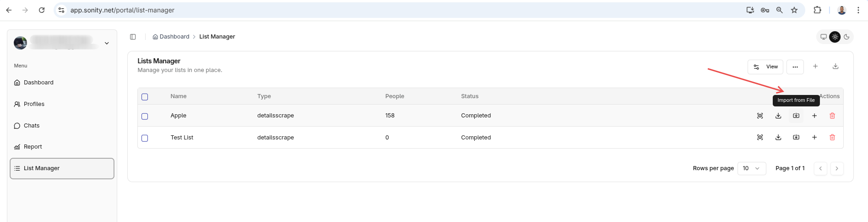
Task: Click the View button
Action: (765, 67)
